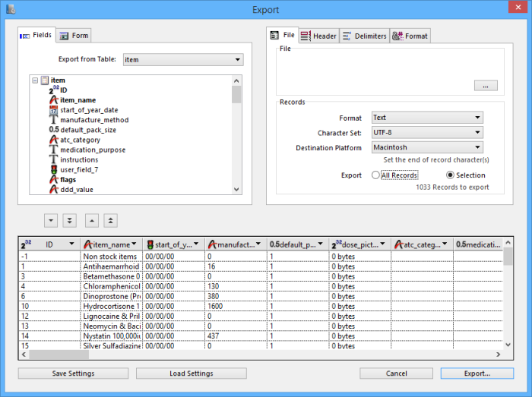Open the Header tab
Screen dimensions: 532x397
pos(318,36)
